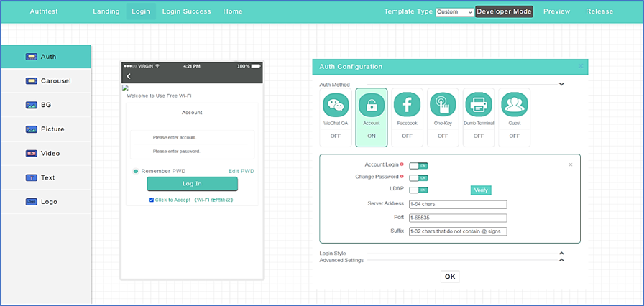Viewport: 644px width, 306px height.
Task: Click the Server Address input field
Action: [x=458, y=204]
